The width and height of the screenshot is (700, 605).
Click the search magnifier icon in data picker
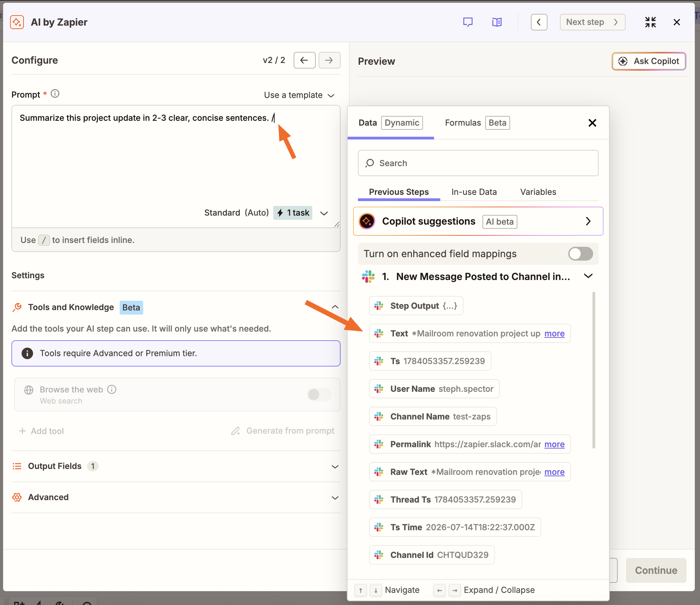pos(370,163)
